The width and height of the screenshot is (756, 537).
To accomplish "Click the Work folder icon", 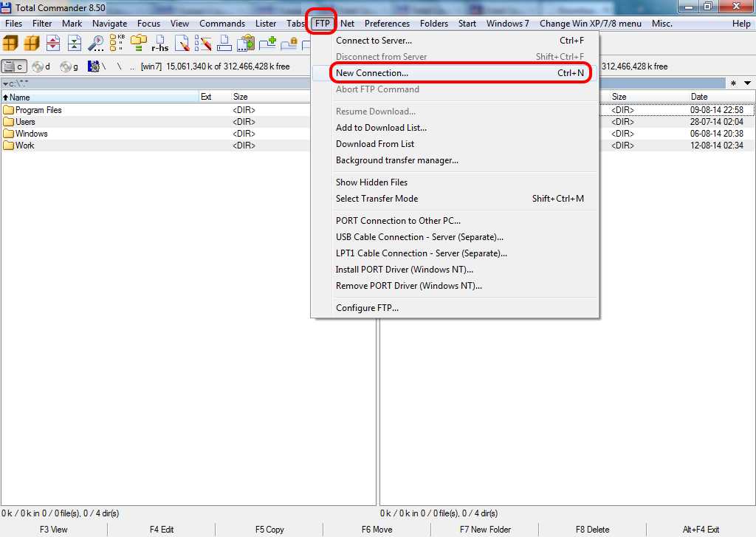I will click(8, 146).
